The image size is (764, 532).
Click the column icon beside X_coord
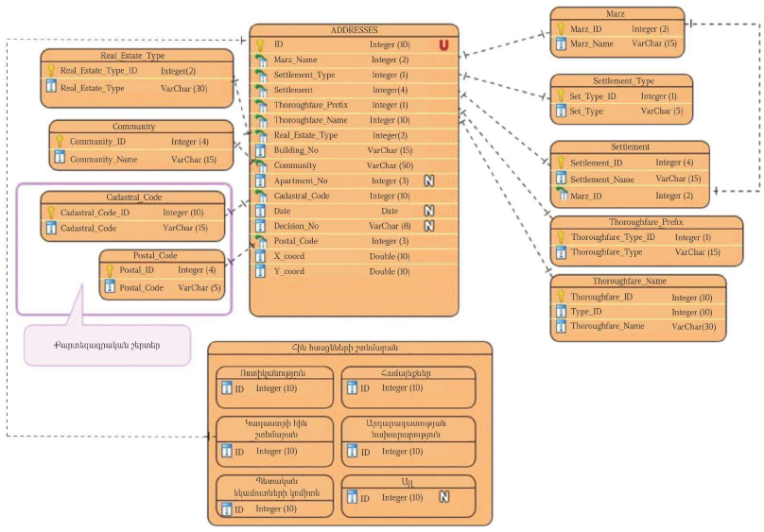pos(261,256)
